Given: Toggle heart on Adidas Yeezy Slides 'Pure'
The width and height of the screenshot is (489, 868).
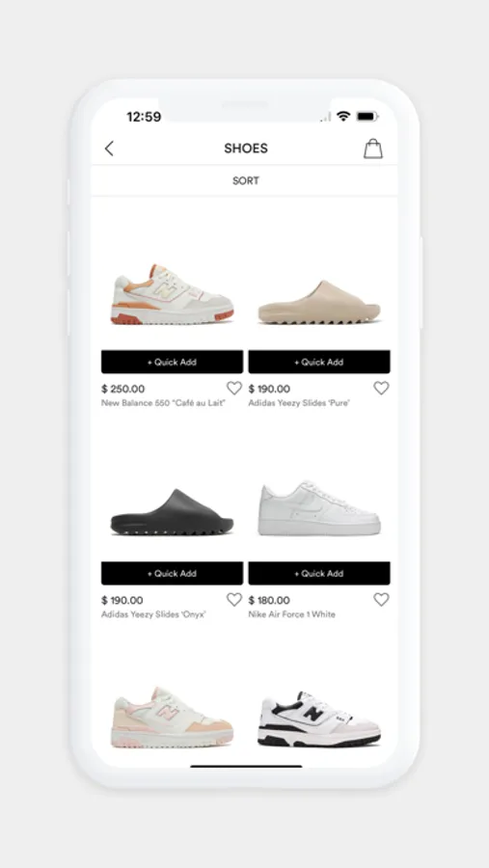Looking at the screenshot, I should point(381,388).
